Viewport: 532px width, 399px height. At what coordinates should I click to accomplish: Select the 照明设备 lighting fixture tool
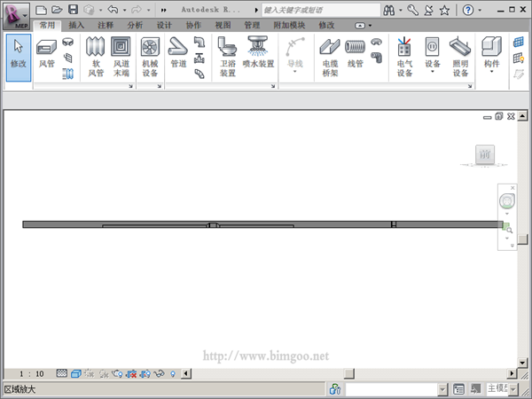[460, 57]
